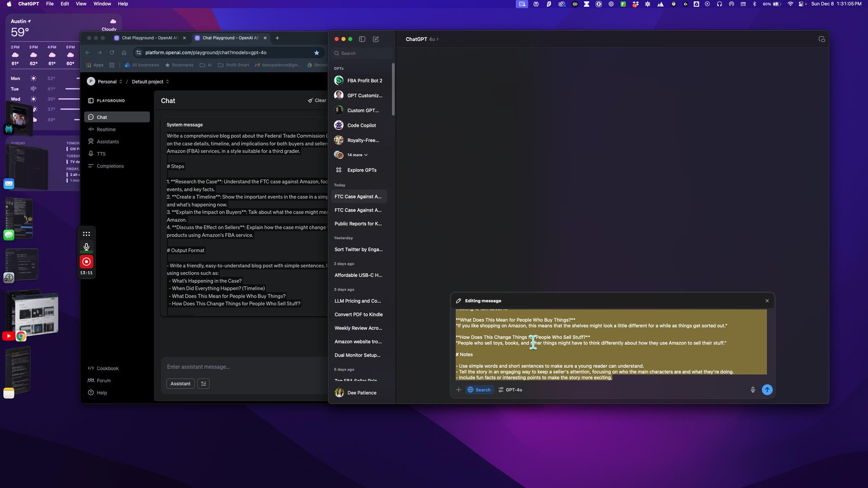868x488 pixels.
Task: Open Explore GPTs in sidebar
Action: pyautogui.click(x=361, y=170)
